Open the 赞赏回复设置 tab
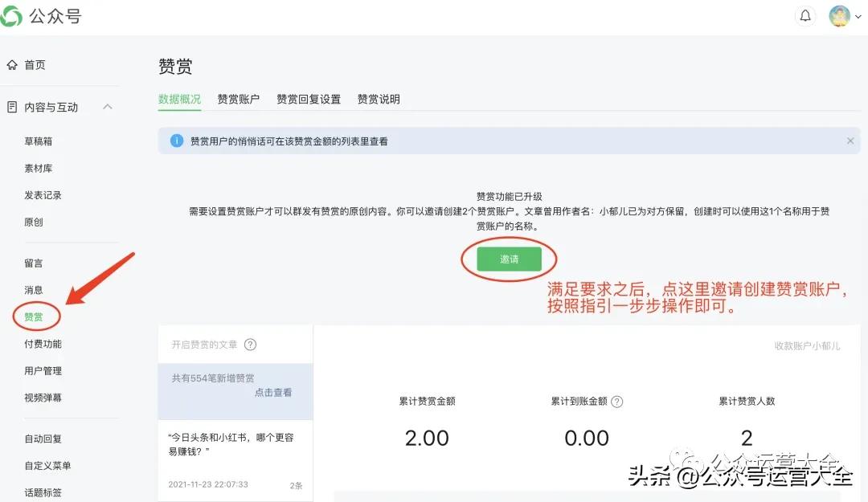 pyautogui.click(x=309, y=100)
